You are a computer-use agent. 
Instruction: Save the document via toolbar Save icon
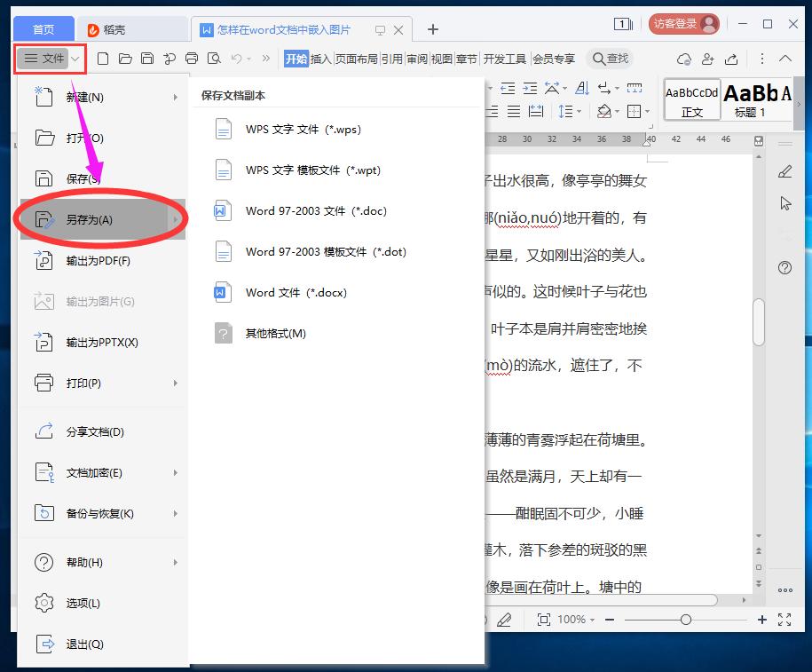point(146,58)
